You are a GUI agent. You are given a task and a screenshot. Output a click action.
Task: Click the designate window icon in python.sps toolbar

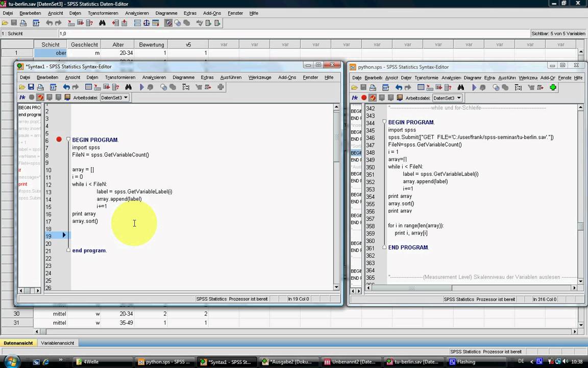[553, 87]
